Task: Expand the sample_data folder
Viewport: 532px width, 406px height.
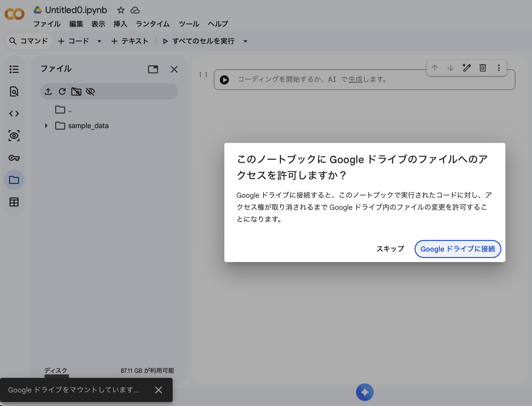Action: (x=46, y=126)
